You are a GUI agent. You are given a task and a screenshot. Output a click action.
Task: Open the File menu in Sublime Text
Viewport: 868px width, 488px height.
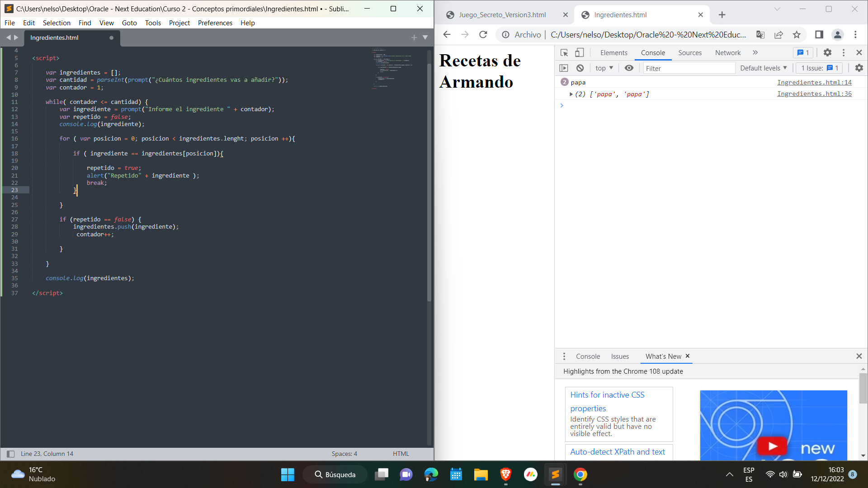(x=9, y=23)
